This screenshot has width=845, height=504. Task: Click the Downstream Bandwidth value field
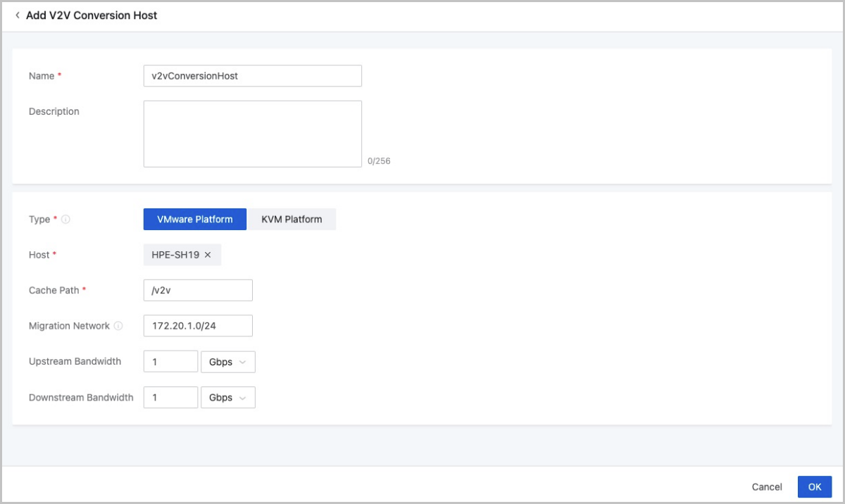click(x=170, y=398)
